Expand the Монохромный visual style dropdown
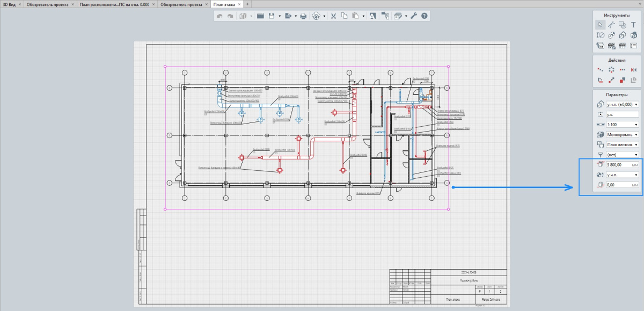 (623, 134)
